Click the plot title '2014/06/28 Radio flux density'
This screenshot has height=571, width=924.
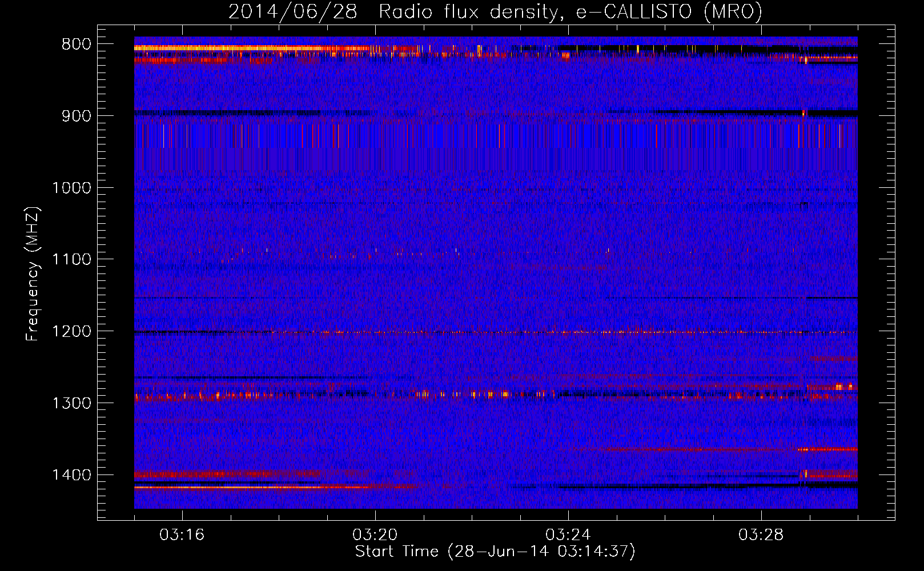tap(393, 11)
